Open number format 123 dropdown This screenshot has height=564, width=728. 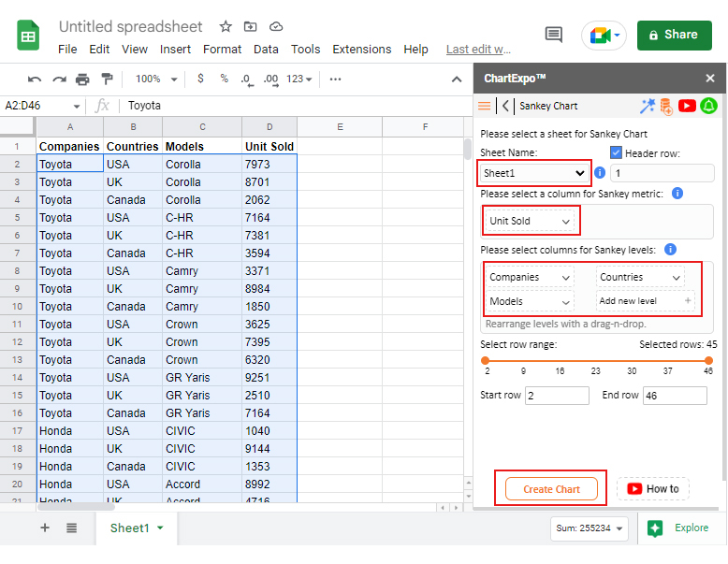coord(299,79)
